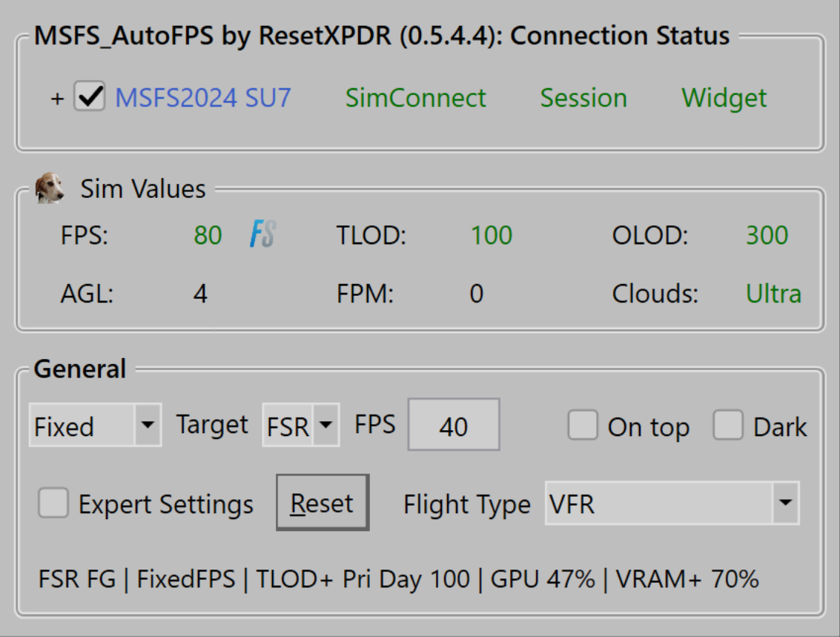Screen dimensions: 840x637
Task: Enable the Dark mode checkbox
Action: [x=728, y=426]
